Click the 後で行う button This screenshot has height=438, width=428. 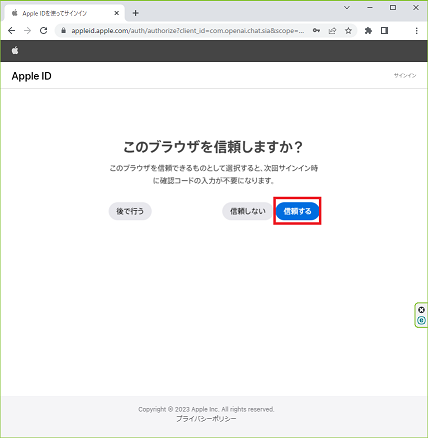(x=130, y=211)
